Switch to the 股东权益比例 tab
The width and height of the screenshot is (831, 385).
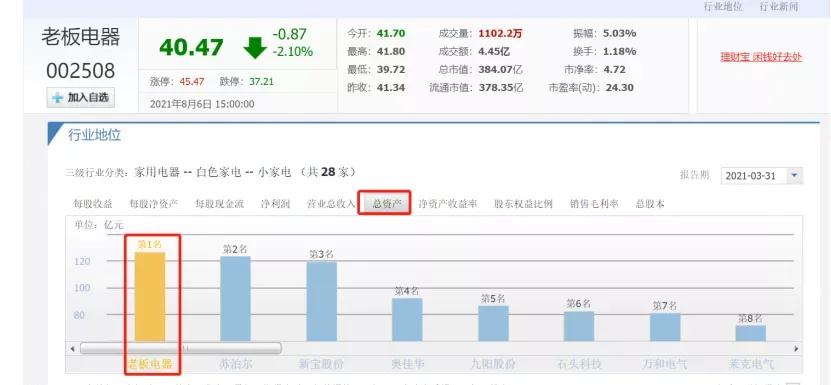pyautogui.click(x=524, y=204)
